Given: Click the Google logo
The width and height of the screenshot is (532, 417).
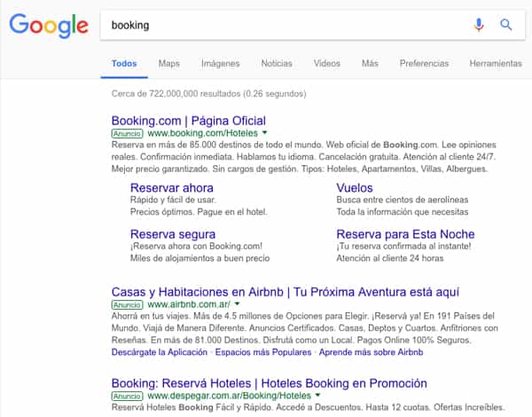Looking at the screenshot, I should coord(49,26).
